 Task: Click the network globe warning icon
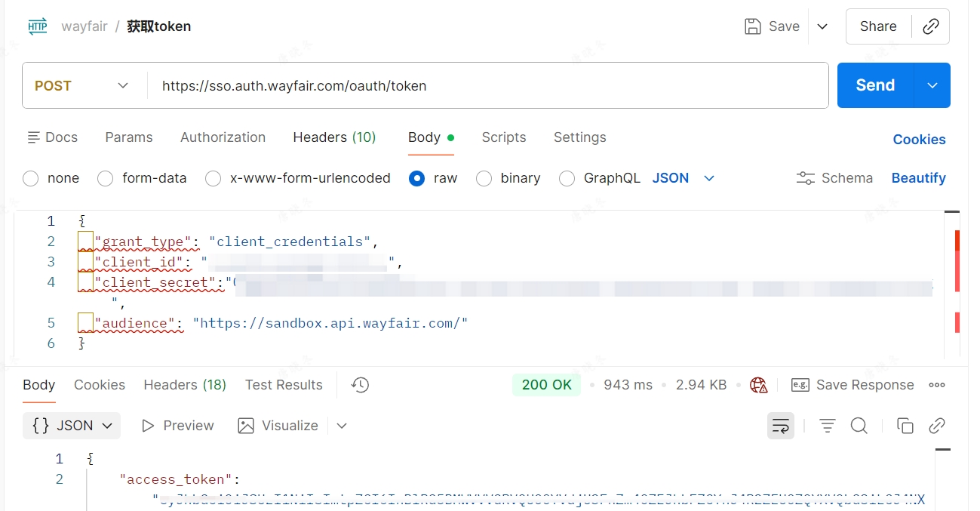[x=758, y=385]
